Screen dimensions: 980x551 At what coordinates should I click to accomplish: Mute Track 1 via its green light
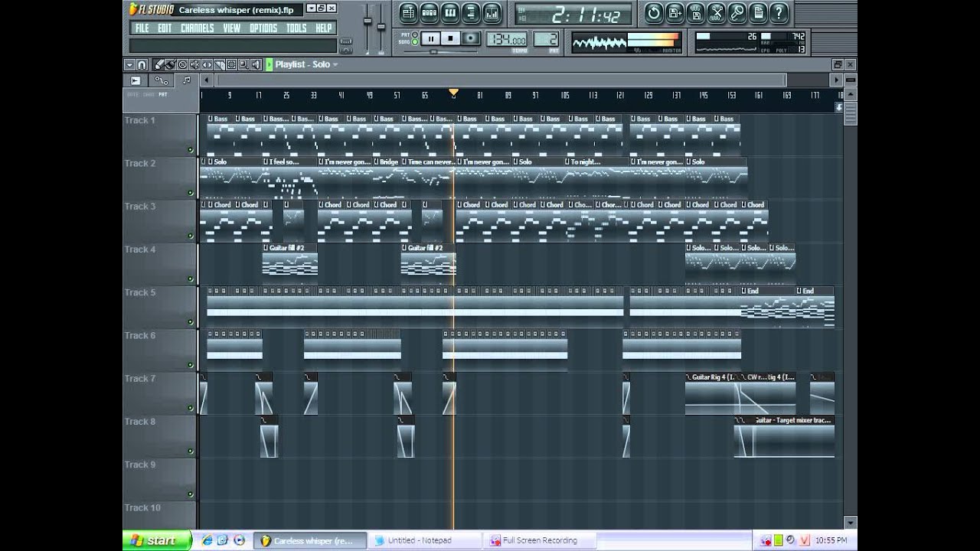pos(190,149)
